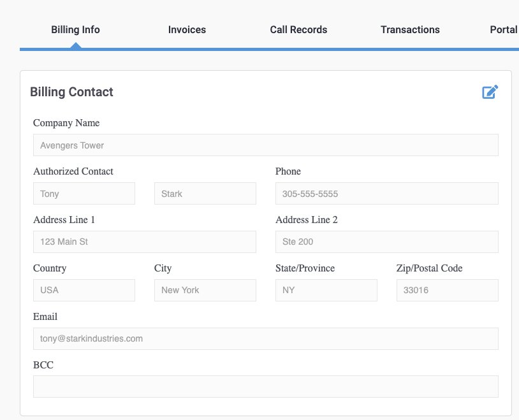
Task: Select the Billing Info tab
Action: (x=75, y=30)
